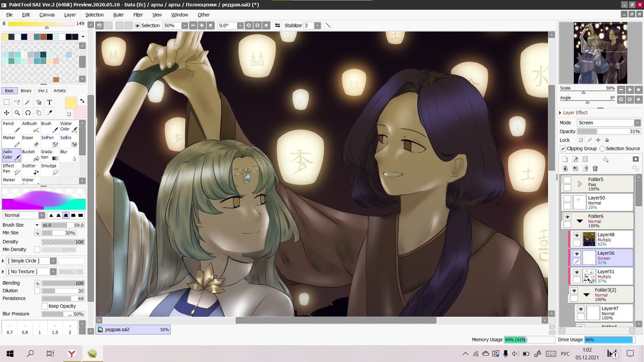Click the yellow foreground color swatch
The height and width of the screenshot is (362, 644).
click(71, 102)
